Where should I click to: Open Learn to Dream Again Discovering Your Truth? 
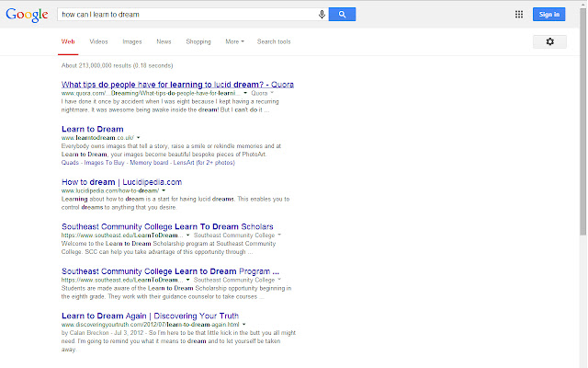(x=150, y=316)
